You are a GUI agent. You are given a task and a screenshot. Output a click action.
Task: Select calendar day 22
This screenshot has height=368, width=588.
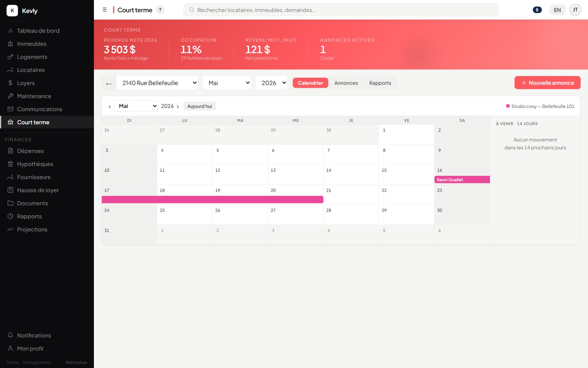tap(406, 194)
